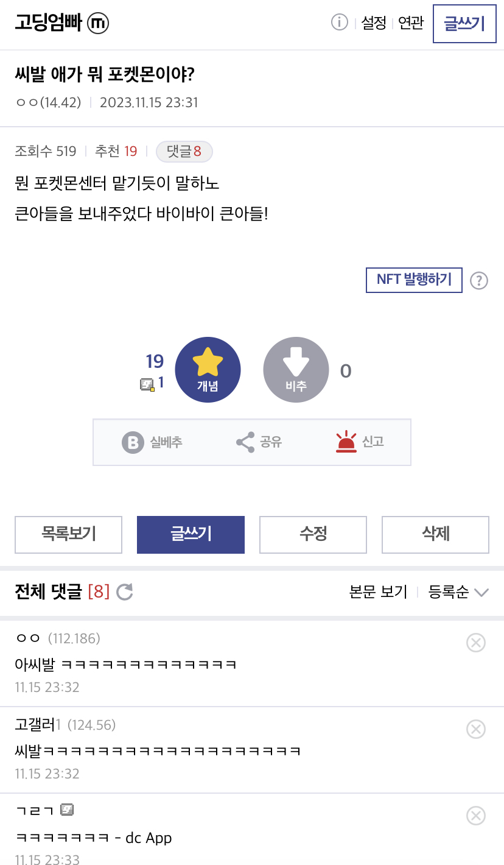Refresh the comments list
This screenshot has width=504, height=865.
click(124, 591)
